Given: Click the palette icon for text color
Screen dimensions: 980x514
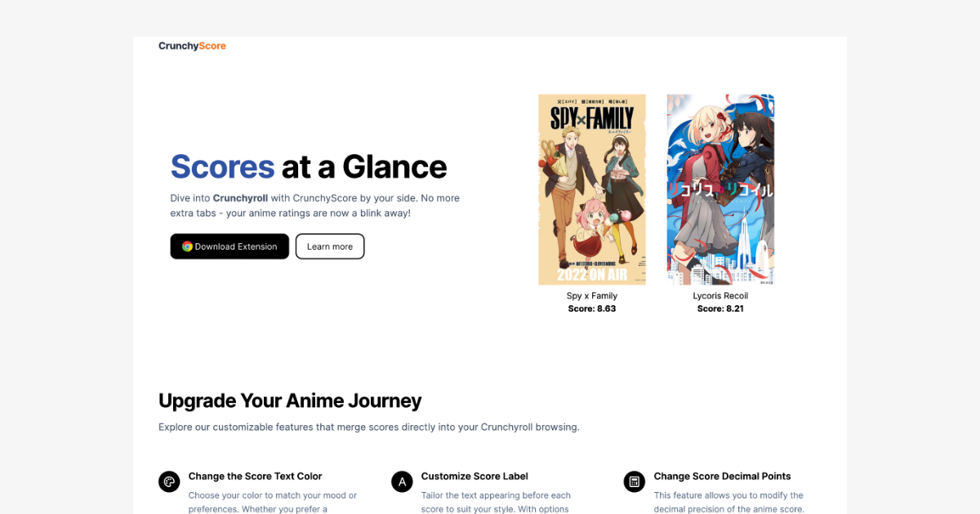Looking at the screenshot, I should coord(169,481).
